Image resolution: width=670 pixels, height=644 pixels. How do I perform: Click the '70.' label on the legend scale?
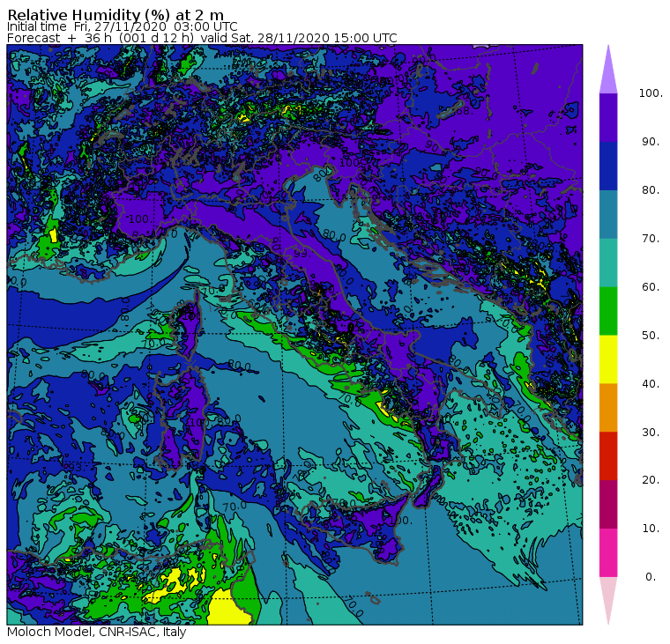(651, 238)
